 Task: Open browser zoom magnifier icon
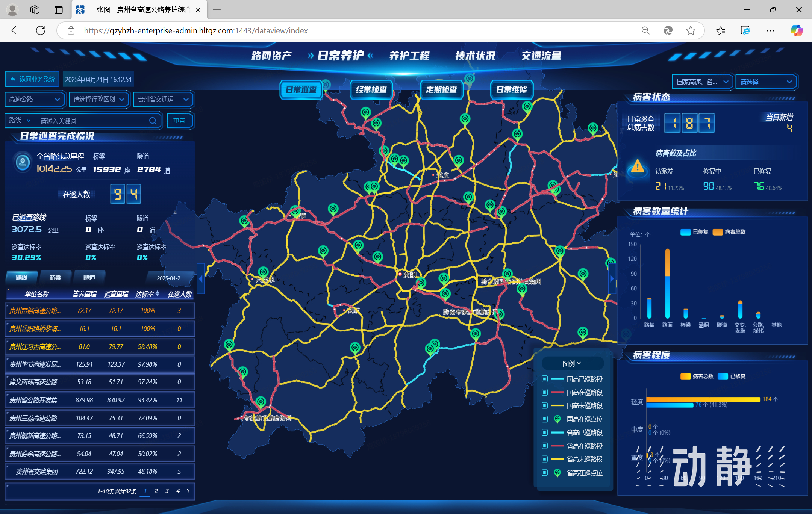click(645, 30)
